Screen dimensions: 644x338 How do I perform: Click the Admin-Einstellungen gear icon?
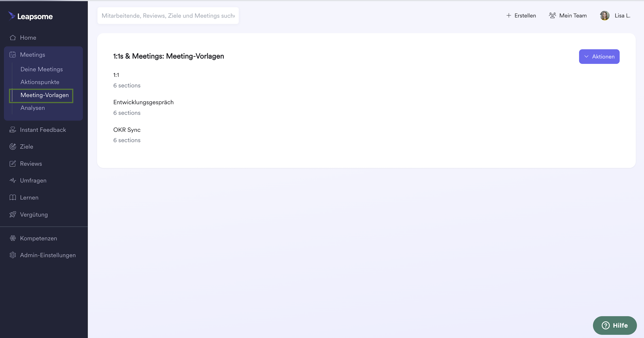click(x=13, y=255)
